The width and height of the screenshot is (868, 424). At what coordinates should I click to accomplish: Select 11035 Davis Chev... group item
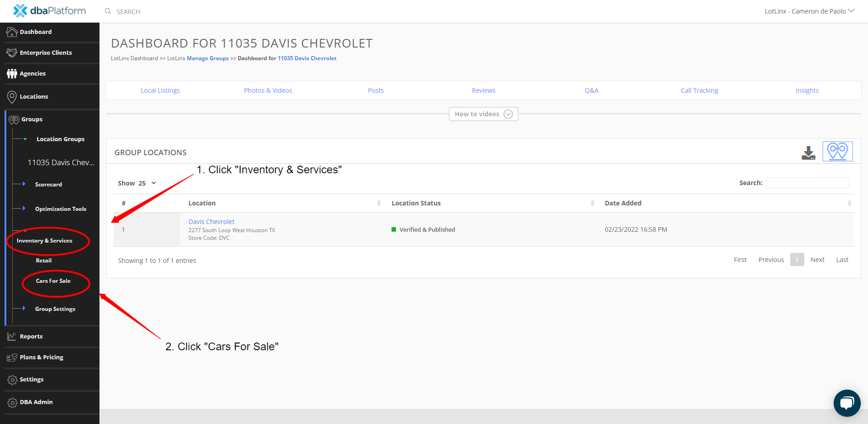(61, 162)
